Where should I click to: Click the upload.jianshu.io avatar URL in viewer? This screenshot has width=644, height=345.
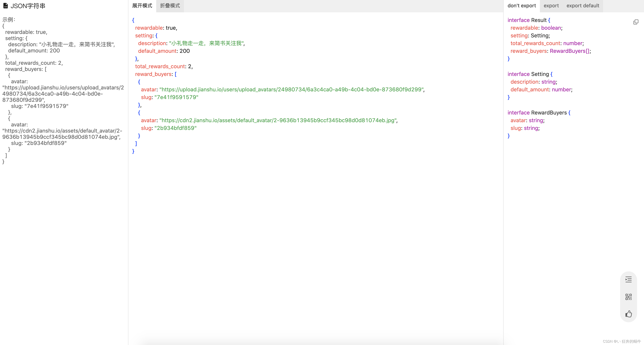click(292, 89)
